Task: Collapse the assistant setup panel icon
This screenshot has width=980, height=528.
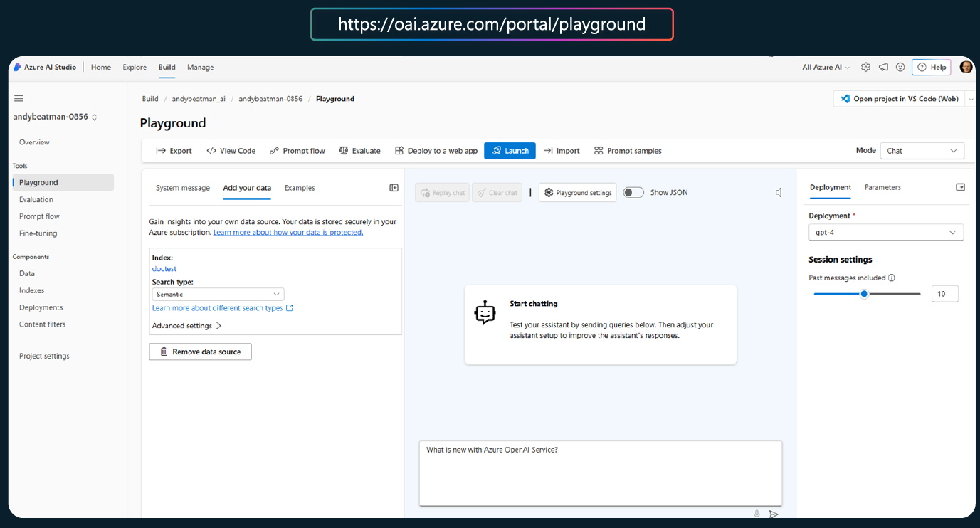Action: pyautogui.click(x=394, y=188)
